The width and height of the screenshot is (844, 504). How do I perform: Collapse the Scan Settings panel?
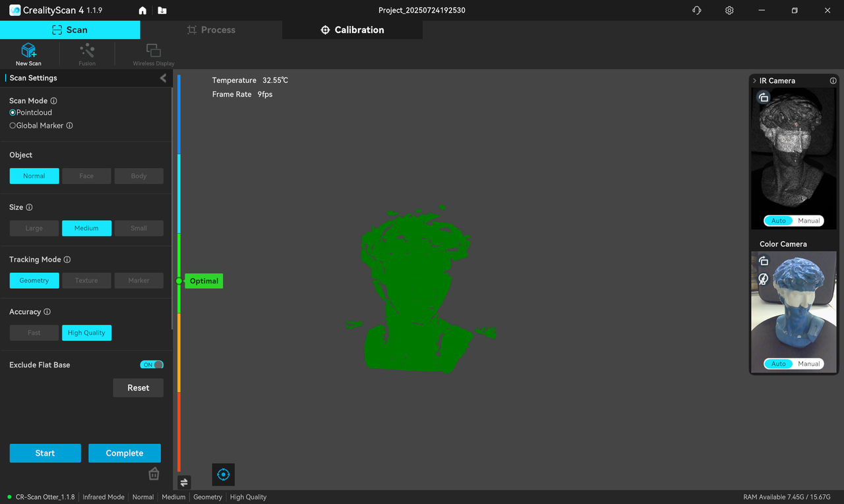point(164,78)
